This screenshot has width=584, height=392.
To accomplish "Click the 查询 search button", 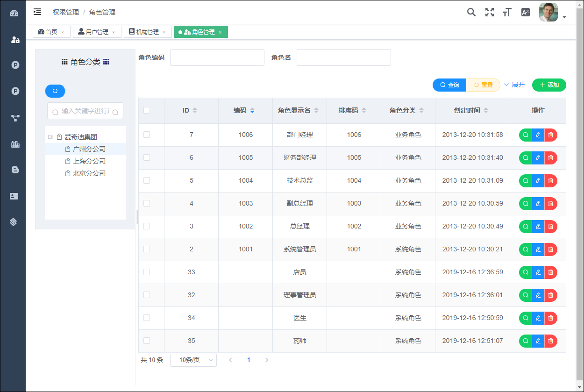I will pos(449,85).
